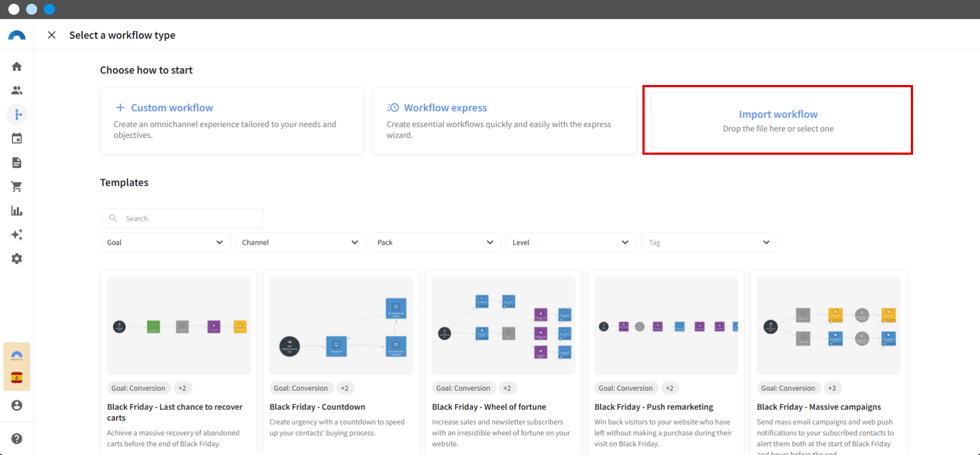This screenshot has height=455, width=980.
Task: Open the bar chart analytics icon
Action: [x=17, y=210]
